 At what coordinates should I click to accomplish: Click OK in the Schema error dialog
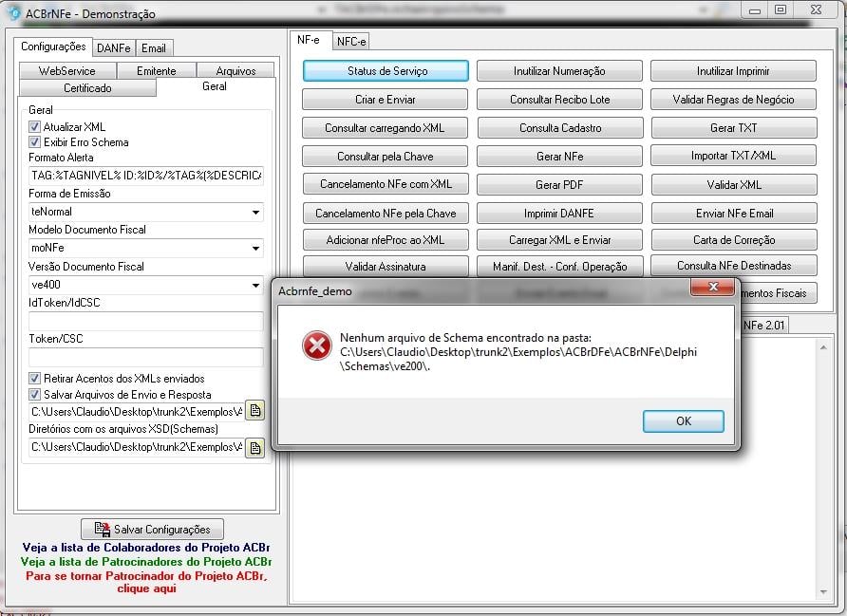click(x=684, y=421)
